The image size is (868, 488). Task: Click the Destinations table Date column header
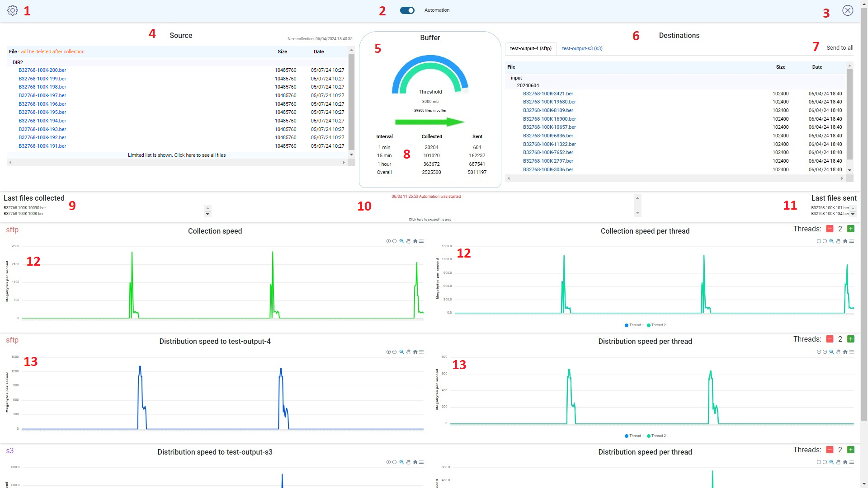(817, 67)
